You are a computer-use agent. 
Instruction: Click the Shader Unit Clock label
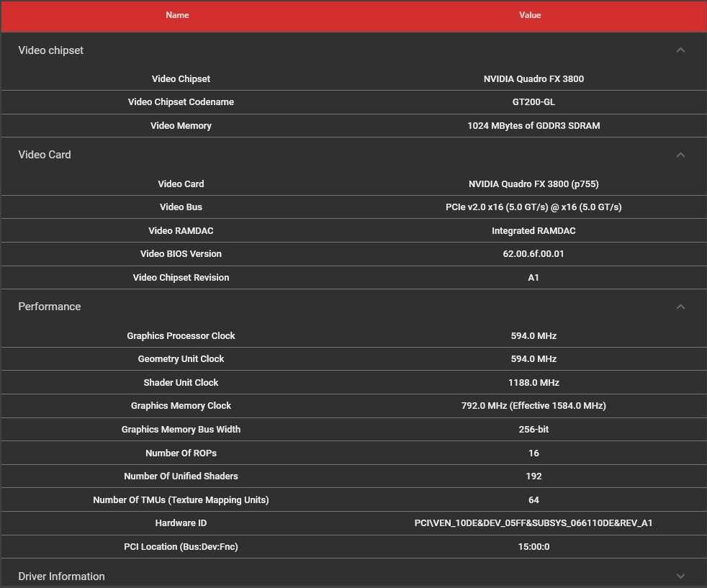(x=181, y=383)
